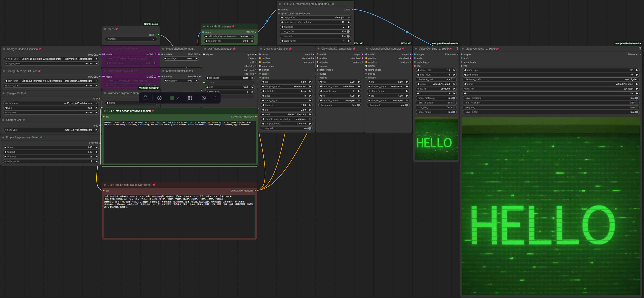Image resolution: width=644 pixels, height=298 pixels.
Task: Click the pin icon on the steps node title
Action: (116, 29)
